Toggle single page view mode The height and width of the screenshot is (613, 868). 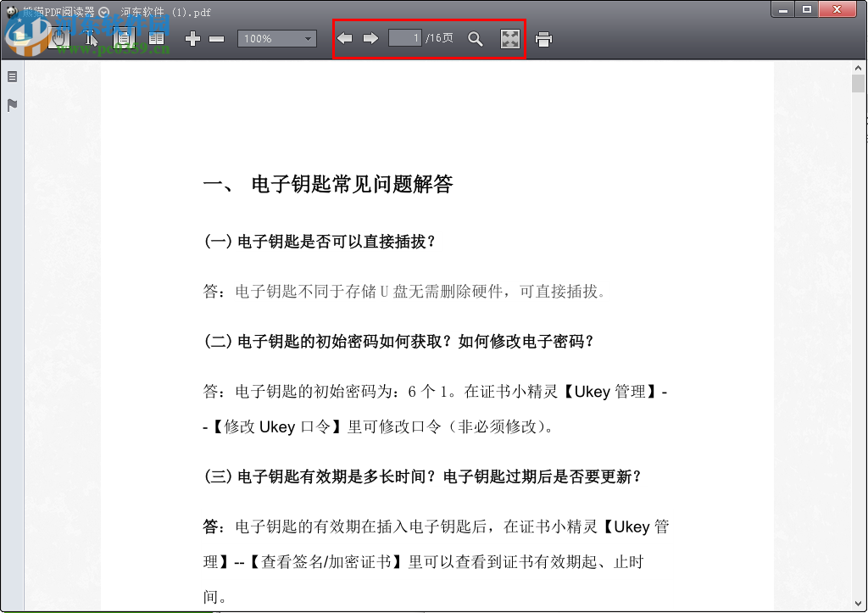pos(123,38)
